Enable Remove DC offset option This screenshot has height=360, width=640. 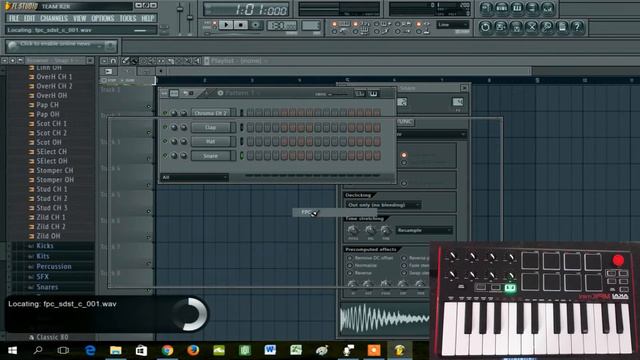click(x=350, y=258)
